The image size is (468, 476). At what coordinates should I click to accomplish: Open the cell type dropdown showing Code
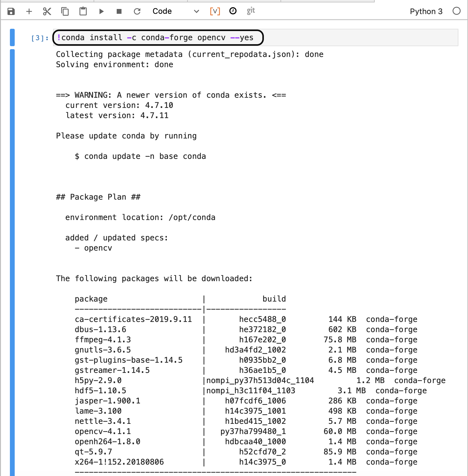pos(176,11)
